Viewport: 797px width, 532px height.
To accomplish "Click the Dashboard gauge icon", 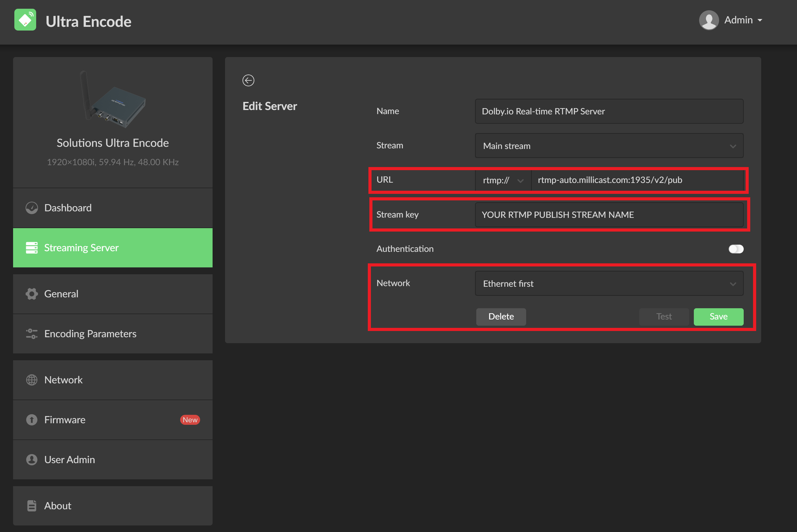I will coord(32,208).
